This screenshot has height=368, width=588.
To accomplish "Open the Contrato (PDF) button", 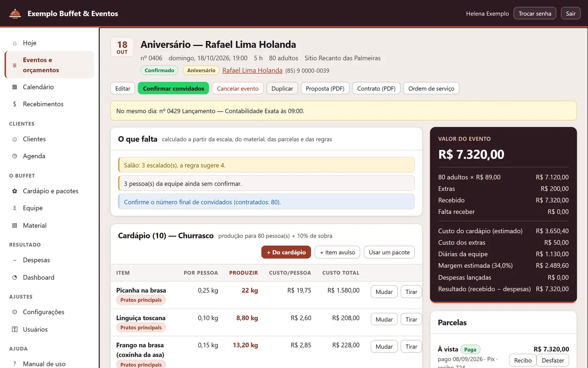I will click(x=376, y=88).
